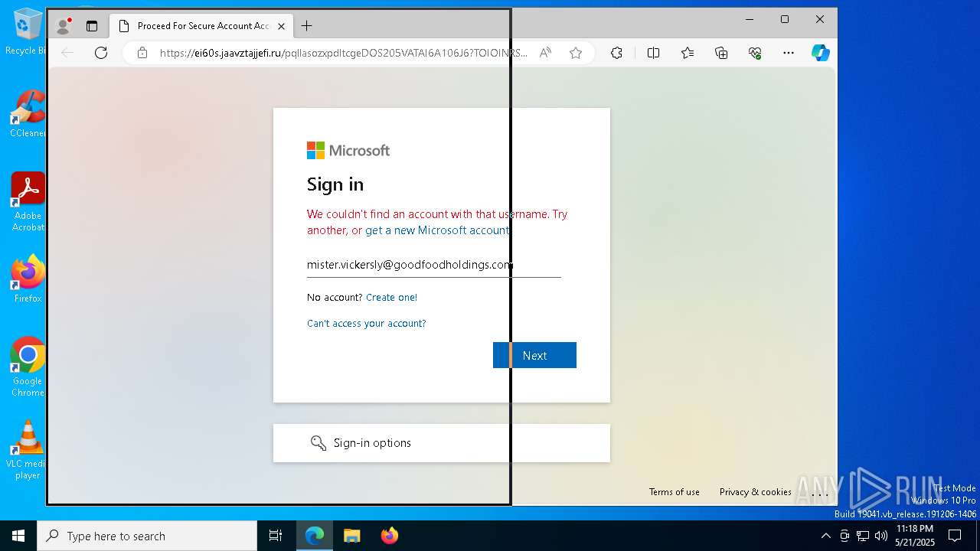Click the taskbar search box
This screenshot has height=551, width=980.
(x=147, y=536)
